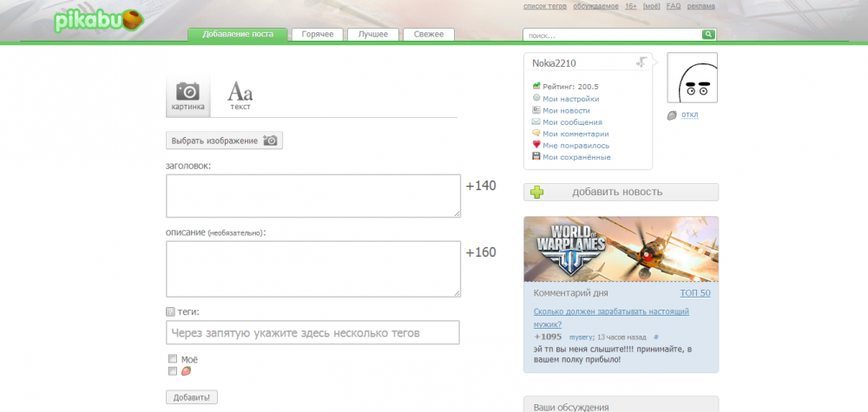The image size is (868, 412).
Task: Open the World of Warplanes banner
Action: [621, 249]
